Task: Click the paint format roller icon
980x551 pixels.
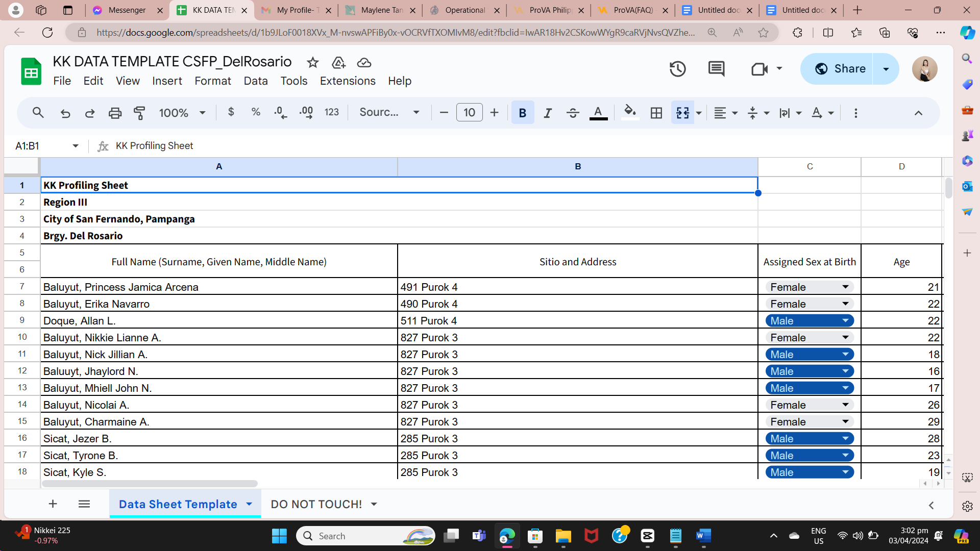Action: (x=139, y=113)
